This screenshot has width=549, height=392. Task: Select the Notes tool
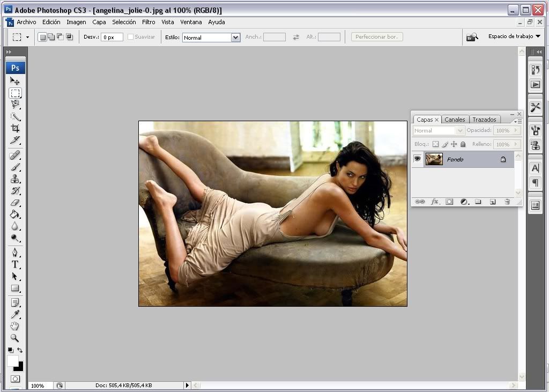[14, 302]
